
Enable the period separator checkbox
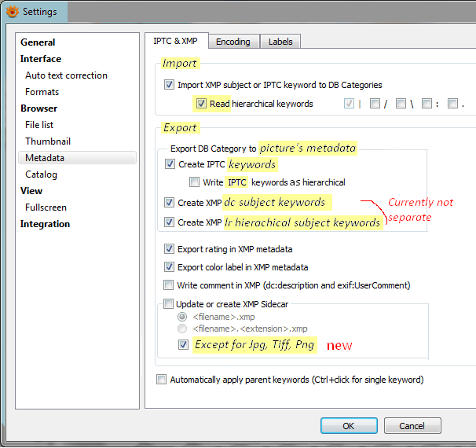point(452,104)
